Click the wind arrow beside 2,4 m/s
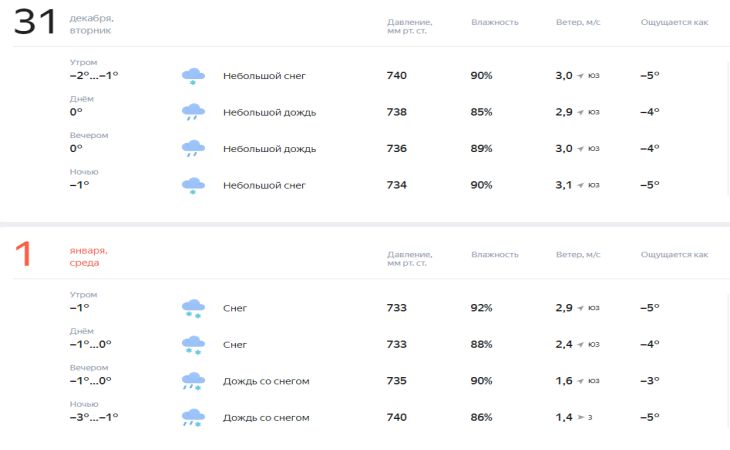 tap(581, 344)
